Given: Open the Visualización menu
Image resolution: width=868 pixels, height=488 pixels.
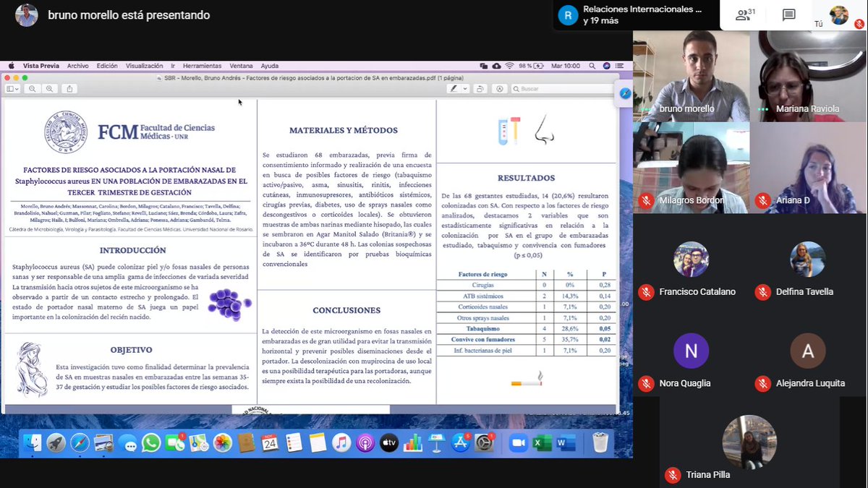Looking at the screenshot, I should point(145,66).
